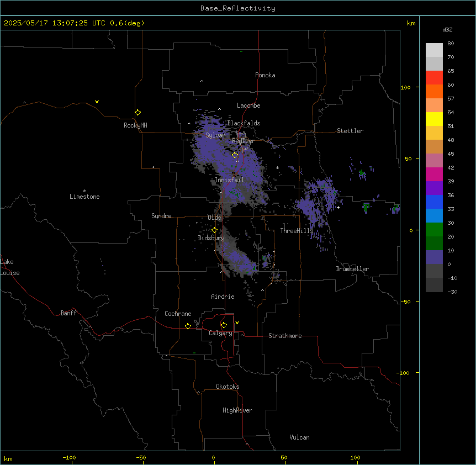This screenshot has height=465, width=476.
Task: Click the Didsbury label
Action: coord(211,238)
